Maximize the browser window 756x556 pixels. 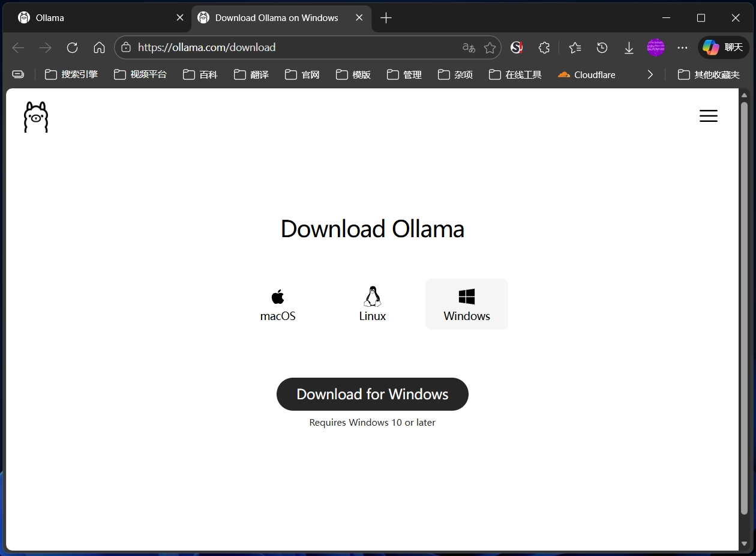tap(701, 18)
